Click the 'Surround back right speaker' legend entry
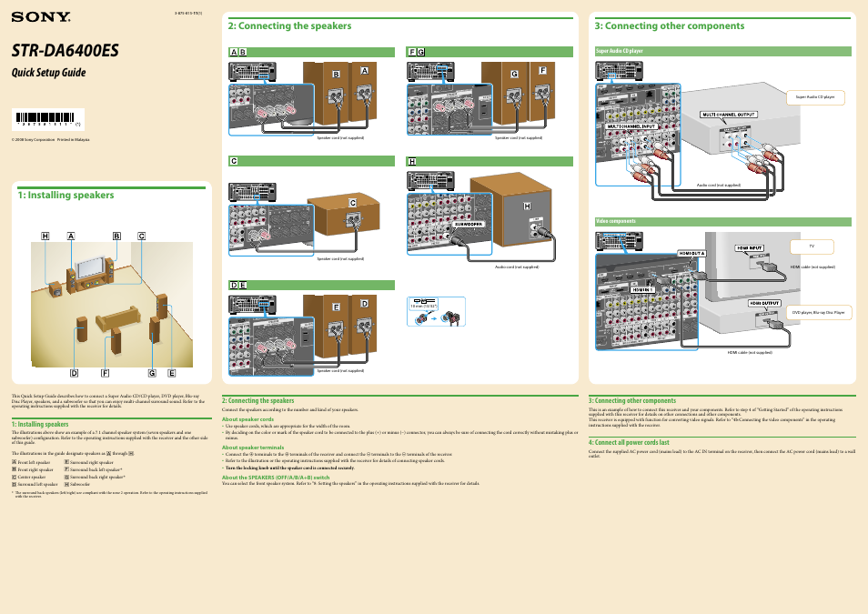Screen dimensions: 868x614 coord(95,477)
